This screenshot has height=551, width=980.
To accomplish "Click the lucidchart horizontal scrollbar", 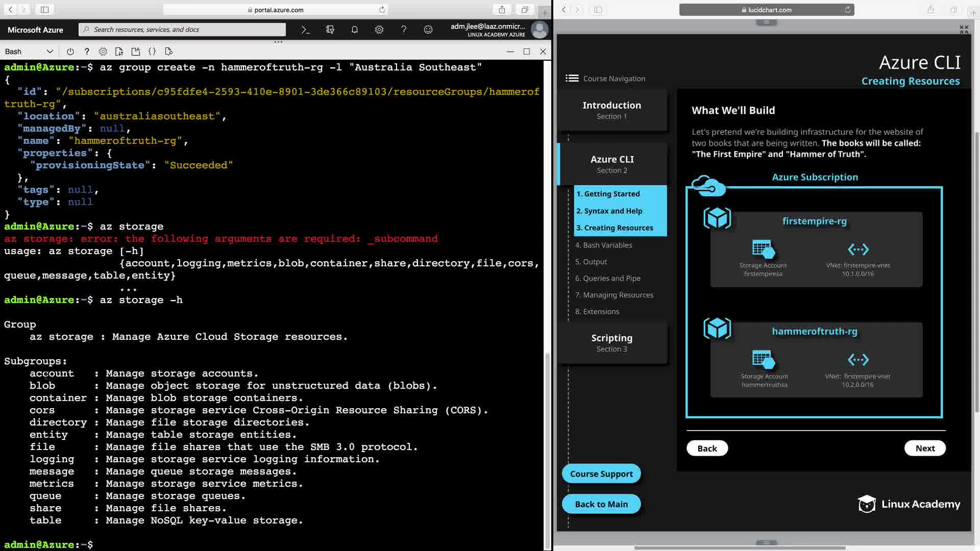I will click(x=740, y=548).
